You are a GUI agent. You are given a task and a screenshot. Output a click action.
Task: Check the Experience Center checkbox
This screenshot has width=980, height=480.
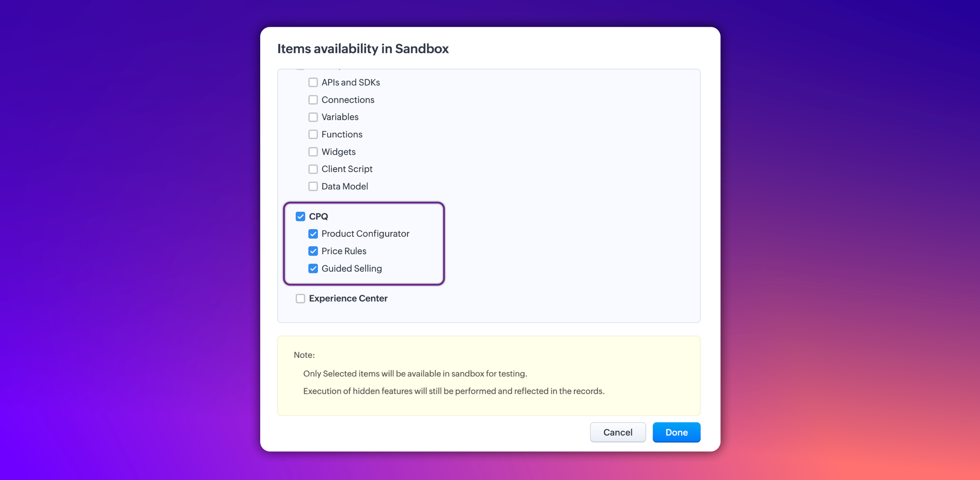(x=300, y=299)
